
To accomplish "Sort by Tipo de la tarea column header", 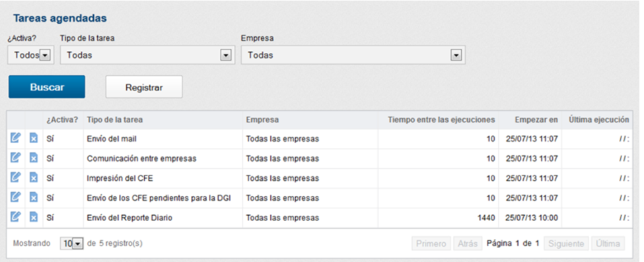I will point(115,120).
